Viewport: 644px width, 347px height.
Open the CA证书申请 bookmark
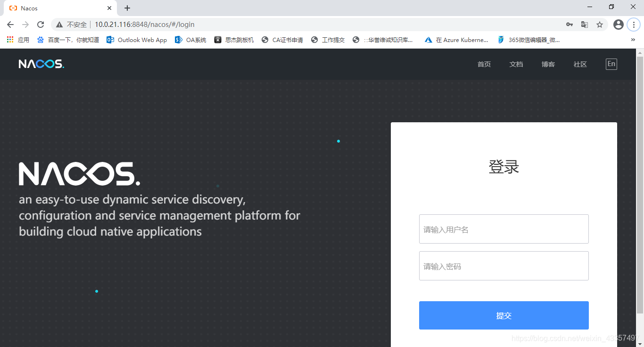(282, 40)
